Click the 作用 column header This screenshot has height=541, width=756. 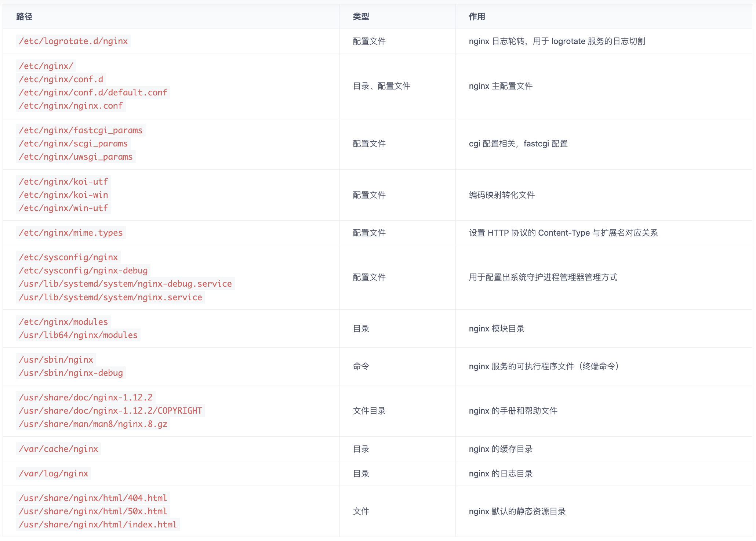tap(477, 17)
